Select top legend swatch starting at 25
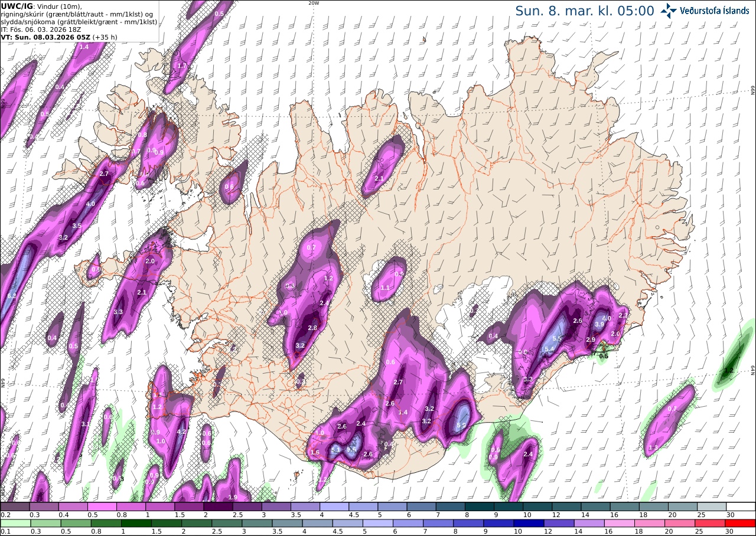The width and height of the screenshot is (756, 536). point(712,506)
